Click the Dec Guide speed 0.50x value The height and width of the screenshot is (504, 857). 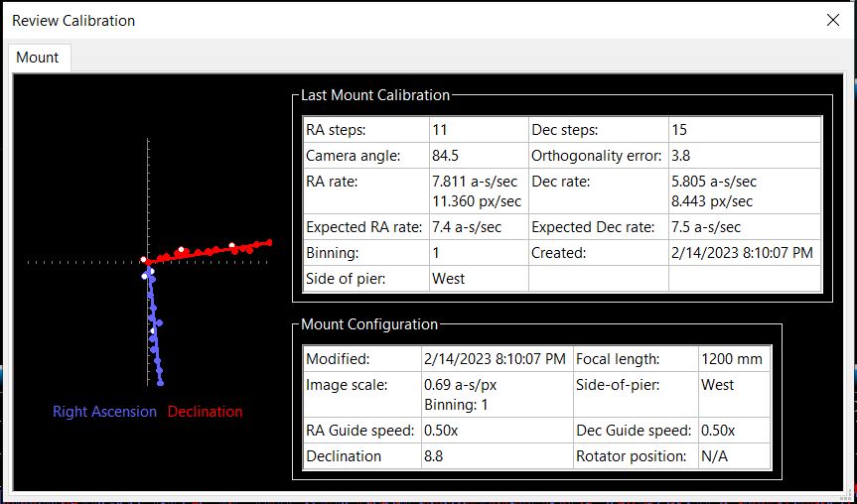click(718, 431)
